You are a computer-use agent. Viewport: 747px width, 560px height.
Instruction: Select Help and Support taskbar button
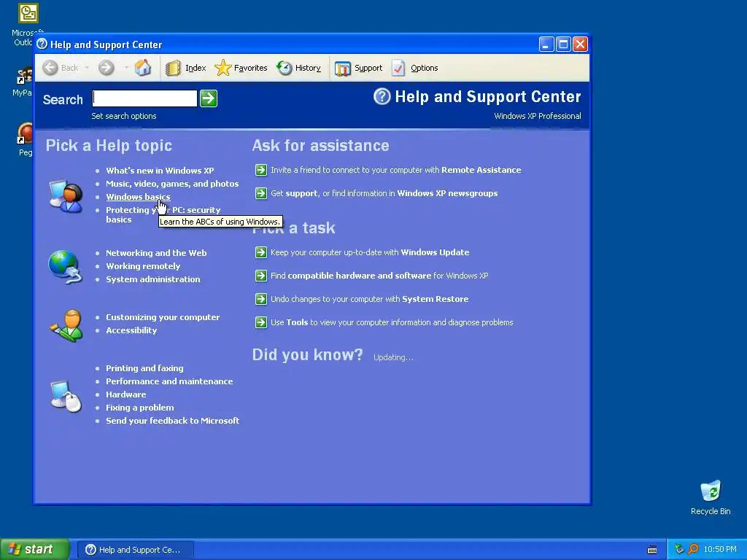135,550
